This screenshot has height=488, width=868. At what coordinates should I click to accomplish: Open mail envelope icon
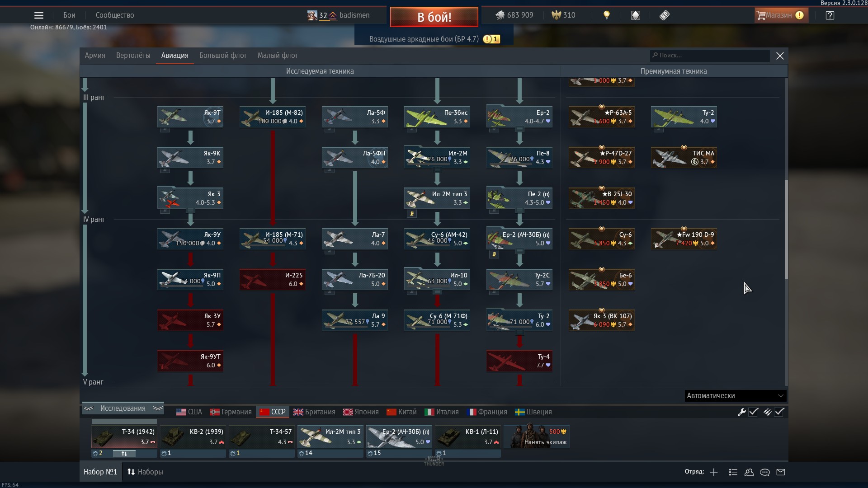click(x=781, y=472)
